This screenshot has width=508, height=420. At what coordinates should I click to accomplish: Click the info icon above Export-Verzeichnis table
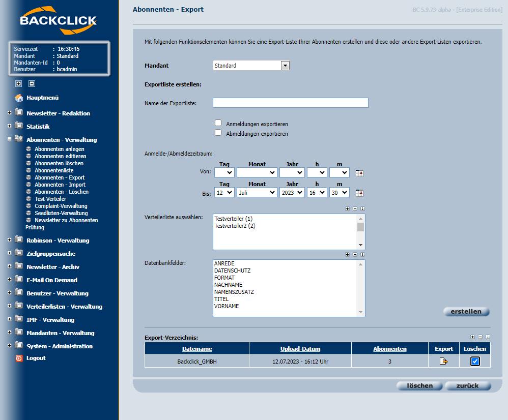[x=488, y=337]
